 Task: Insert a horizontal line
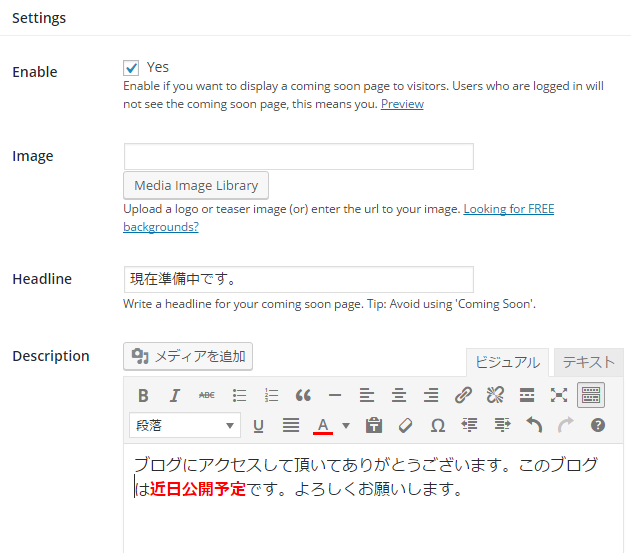pyautogui.click(x=335, y=395)
